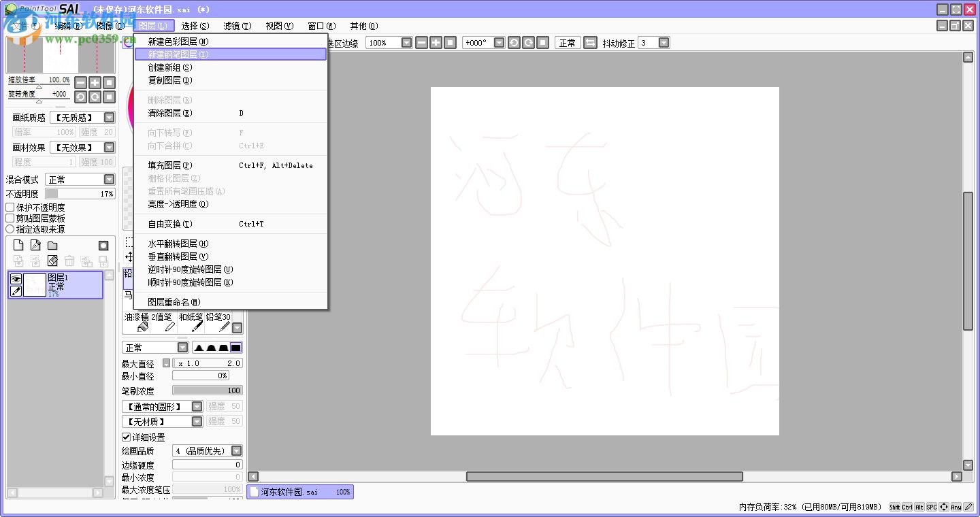Switch to 河东软件园.sai document tab
Screen dimensions: 980x517
tap(300, 492)
